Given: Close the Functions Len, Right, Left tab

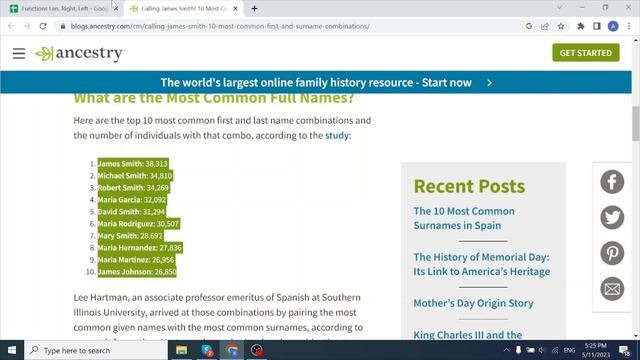Looking at the screenshot, I should [x=116, y=8].
